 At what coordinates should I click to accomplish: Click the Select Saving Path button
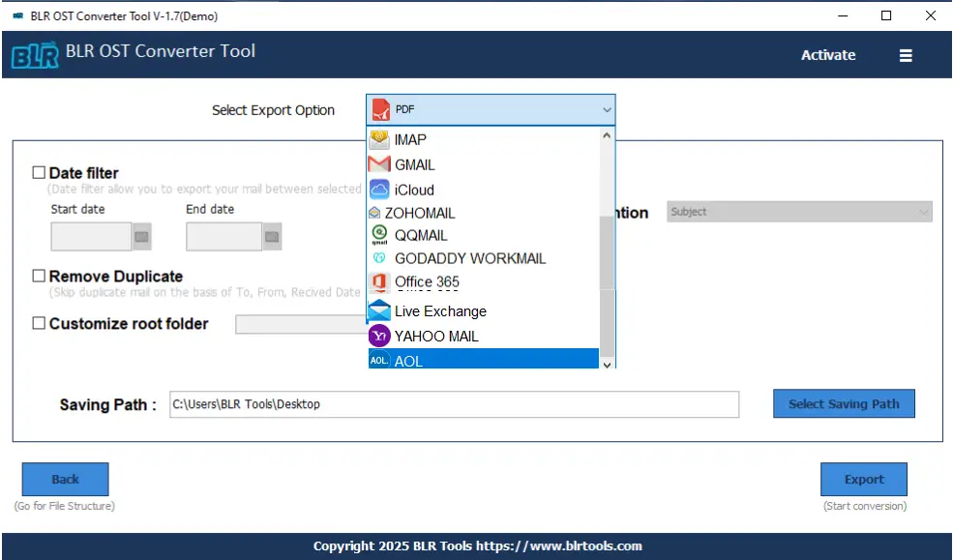844,404
